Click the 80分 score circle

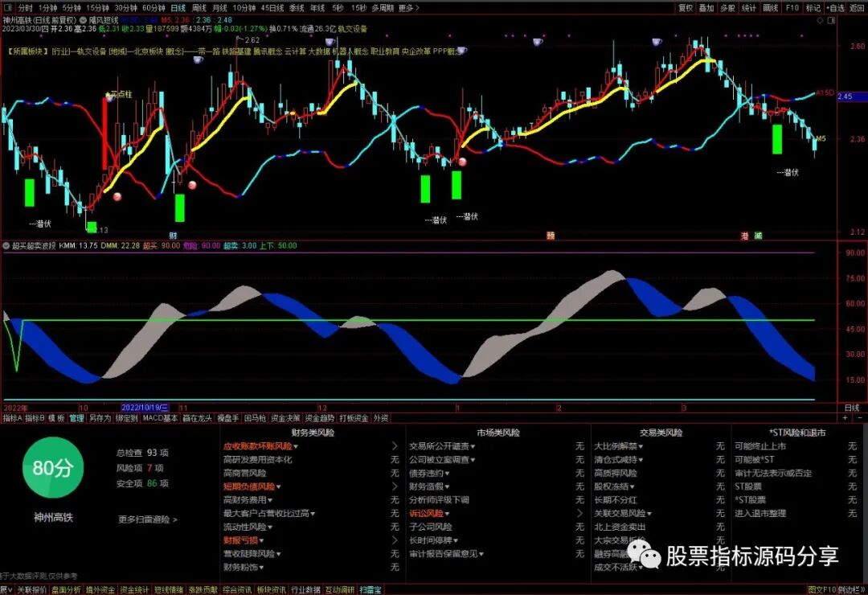point(53,468)
